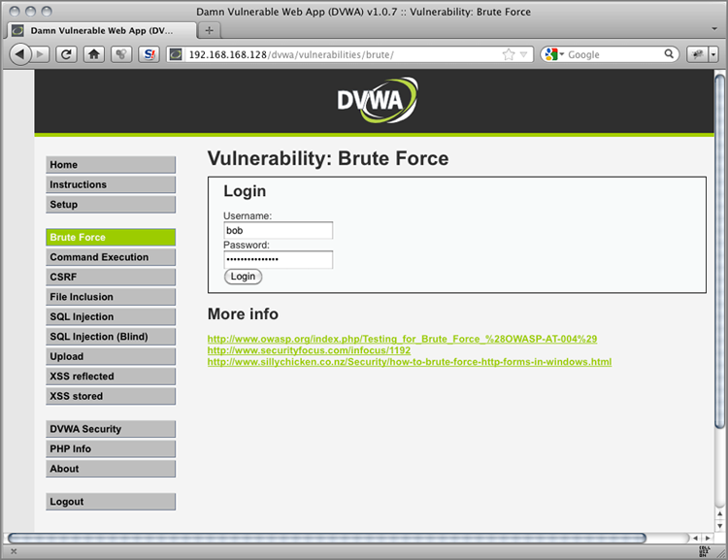The width and height of the screenshot is (728, 560).
Task: Open the owasp.org brute force testing link
Action: [402, 339]
